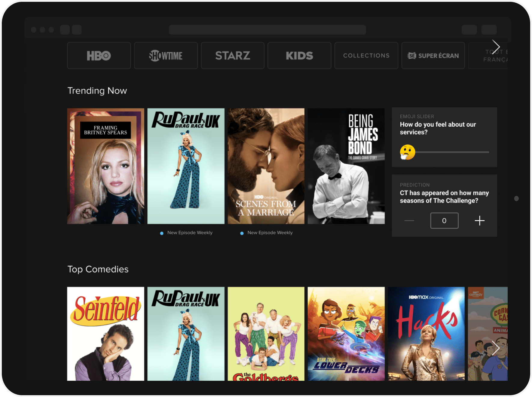Open the Showtime channel tile
The image size is (532, 397).
coord(166,56)
